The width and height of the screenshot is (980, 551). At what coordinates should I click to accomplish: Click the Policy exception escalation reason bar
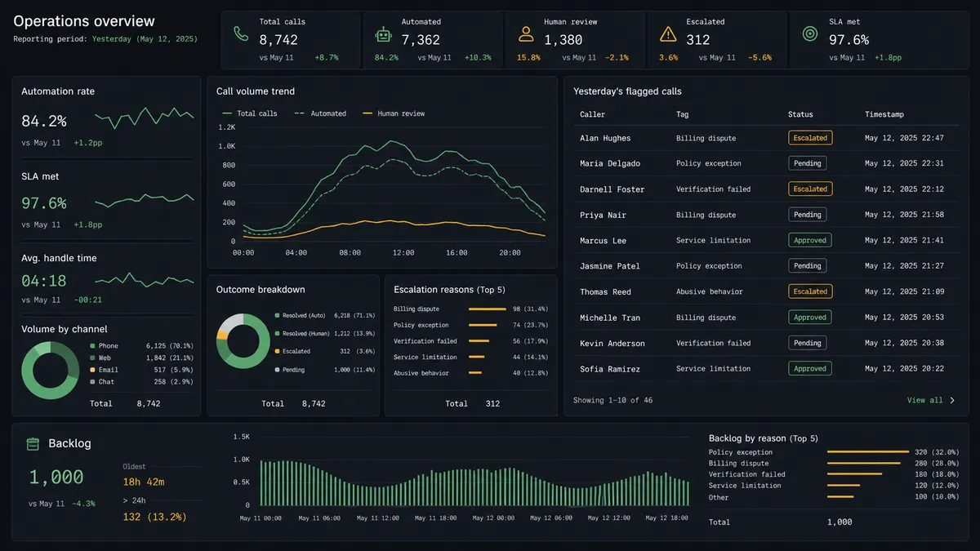(483, 325)
